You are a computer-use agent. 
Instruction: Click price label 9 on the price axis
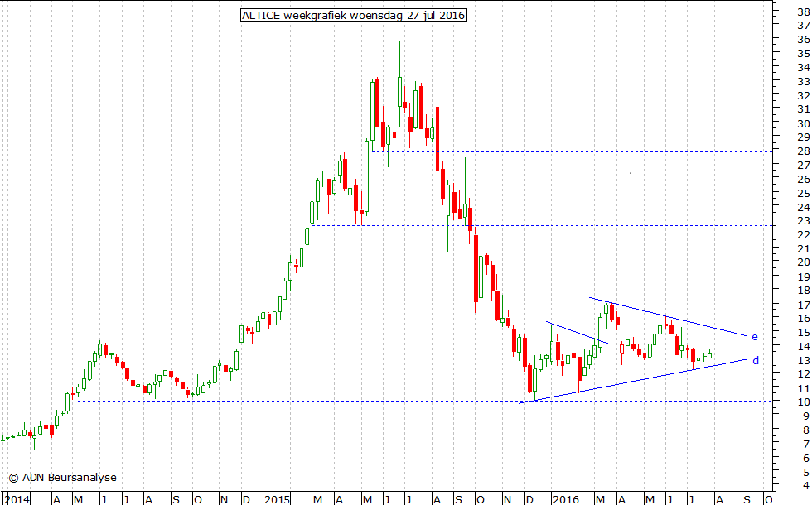[807, 416]
